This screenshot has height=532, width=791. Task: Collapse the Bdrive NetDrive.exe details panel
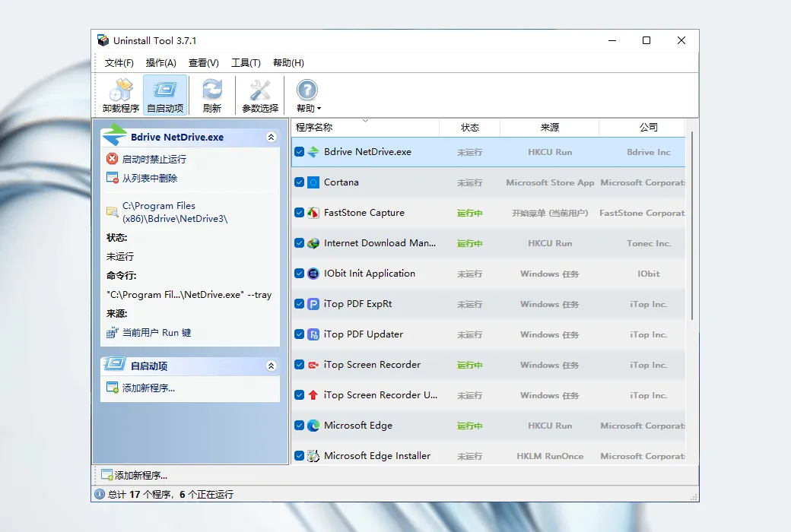(x=271, y=137)
